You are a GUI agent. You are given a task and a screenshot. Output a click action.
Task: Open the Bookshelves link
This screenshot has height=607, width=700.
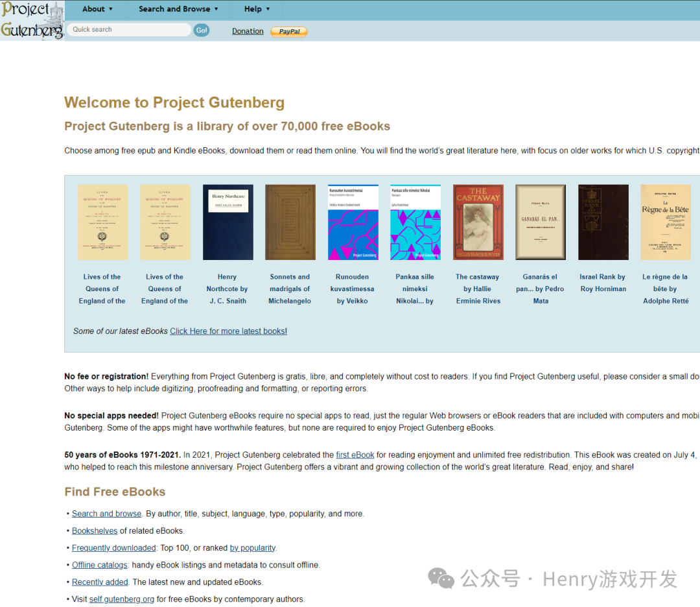coord(95,530)
